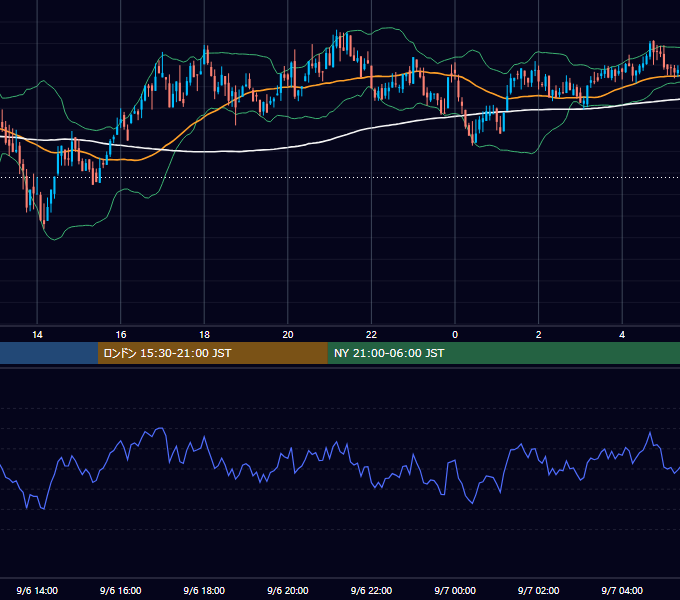Click the hour label 14 on time axis

37,335
